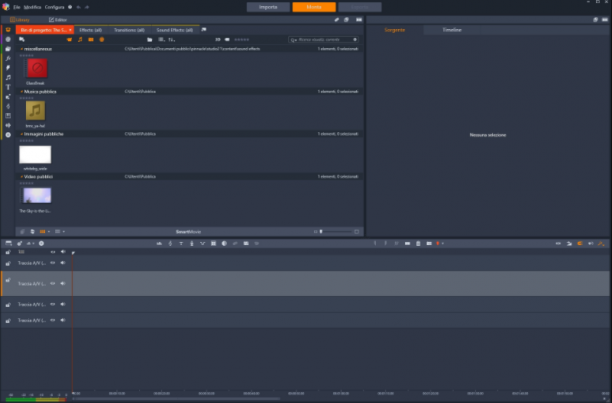Toggle the eye icon on the highlighted A/V track
Screen dimensions: 612x403
[53, 284]
